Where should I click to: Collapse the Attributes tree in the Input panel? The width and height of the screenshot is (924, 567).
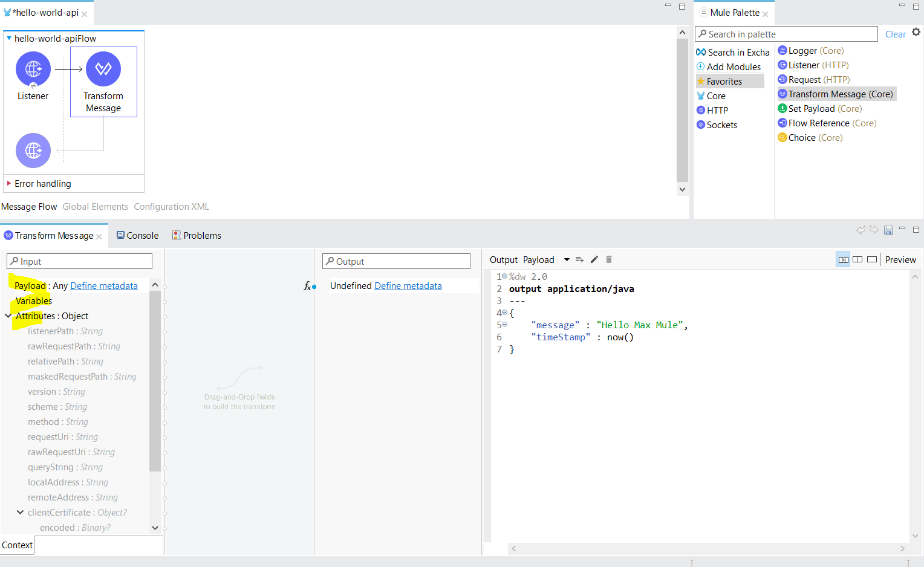click(7, 316)
